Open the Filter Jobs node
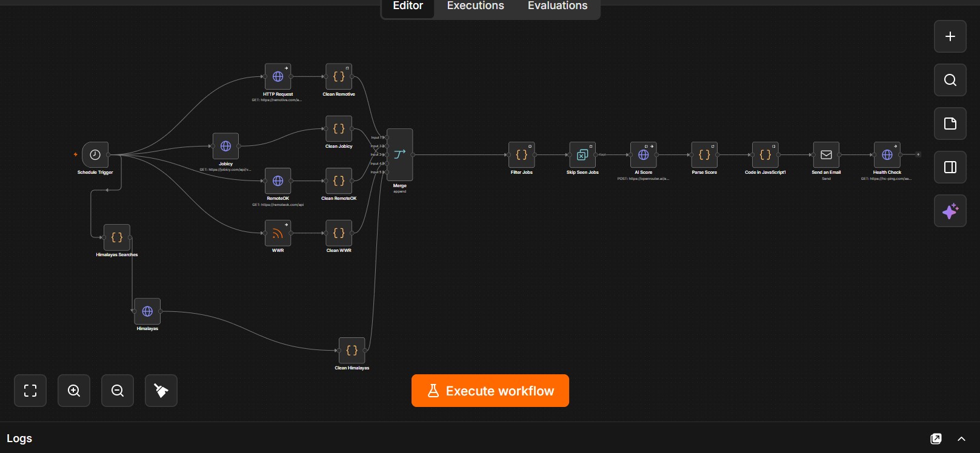The height and width of the screenshot is (453, 980). click(x=521, y=155)
